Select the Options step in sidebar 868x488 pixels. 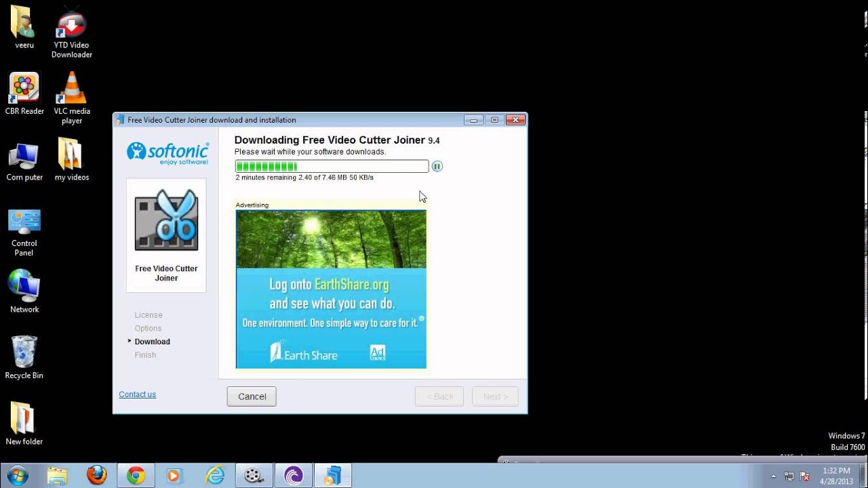(148, 329)
